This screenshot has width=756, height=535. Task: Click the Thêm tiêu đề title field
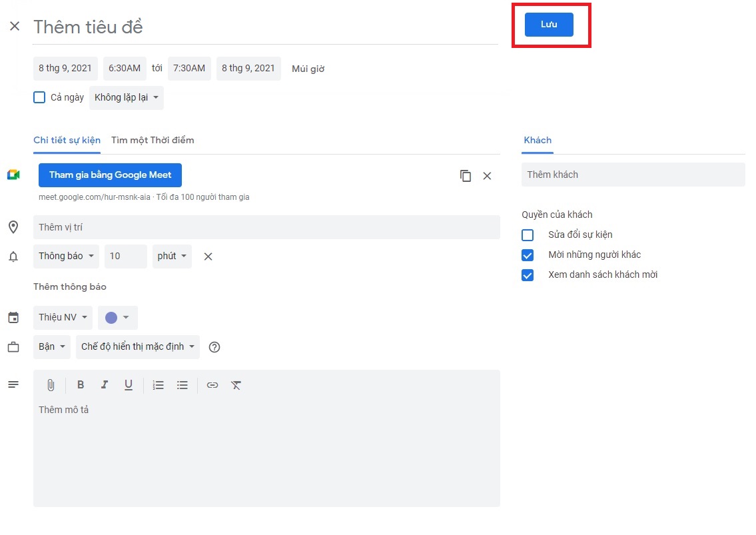265,27
